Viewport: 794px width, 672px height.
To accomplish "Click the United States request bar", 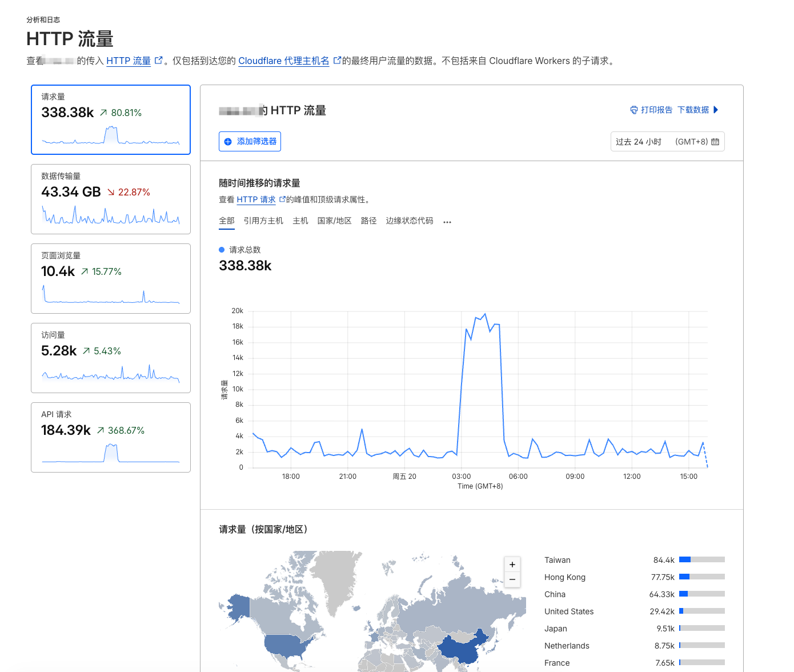I will pyautogui.click(x=702, y=611).
